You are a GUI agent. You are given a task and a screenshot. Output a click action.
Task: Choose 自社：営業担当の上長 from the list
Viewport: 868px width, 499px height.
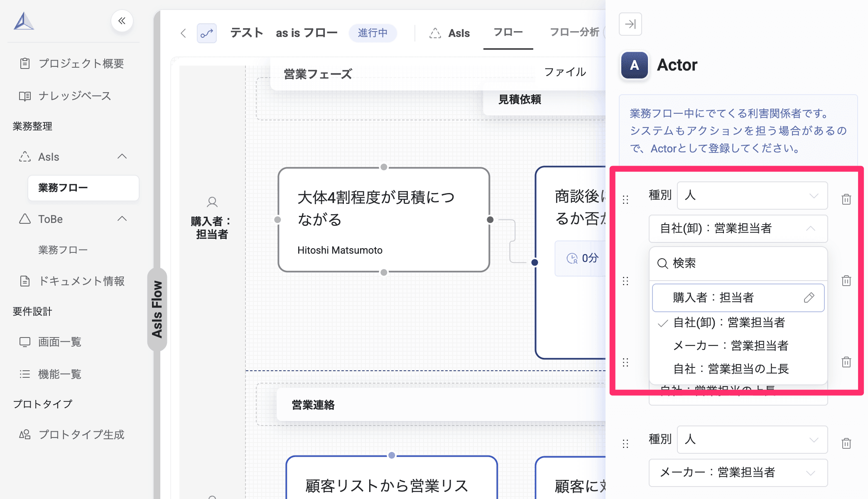tap(730, 369)
